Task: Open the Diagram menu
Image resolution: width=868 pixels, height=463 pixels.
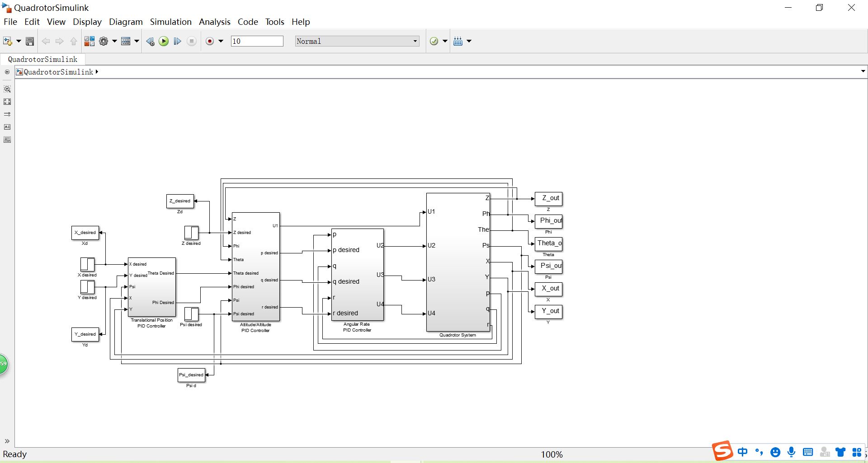Action: (126, 22)
